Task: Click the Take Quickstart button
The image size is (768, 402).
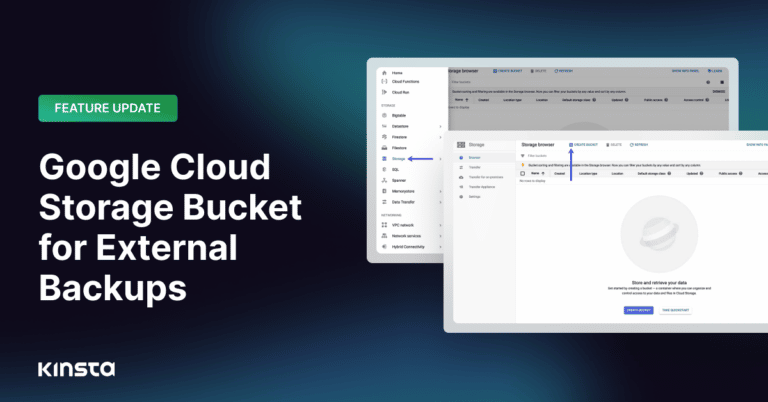Action: point(675,310)
